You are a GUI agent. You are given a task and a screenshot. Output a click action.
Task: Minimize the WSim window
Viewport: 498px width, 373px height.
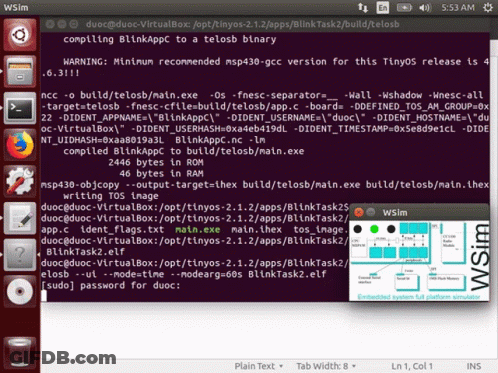tap(371, 212)
